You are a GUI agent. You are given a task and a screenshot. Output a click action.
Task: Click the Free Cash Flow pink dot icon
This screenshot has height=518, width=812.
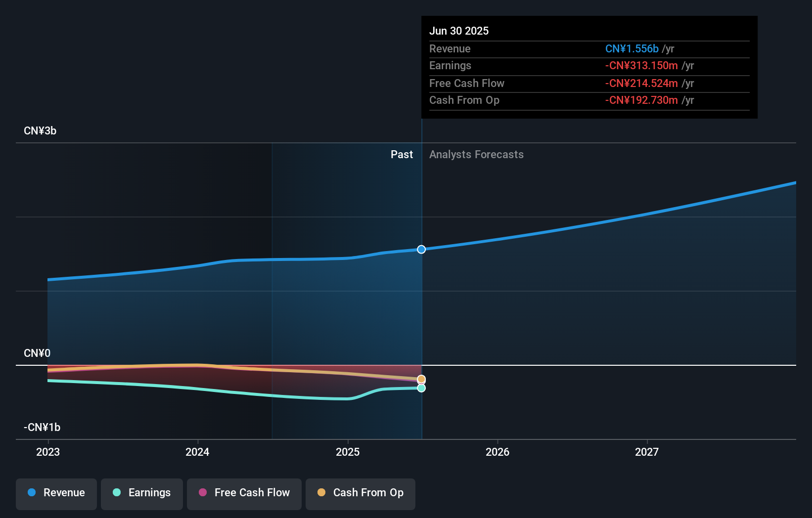click(202, 493)
